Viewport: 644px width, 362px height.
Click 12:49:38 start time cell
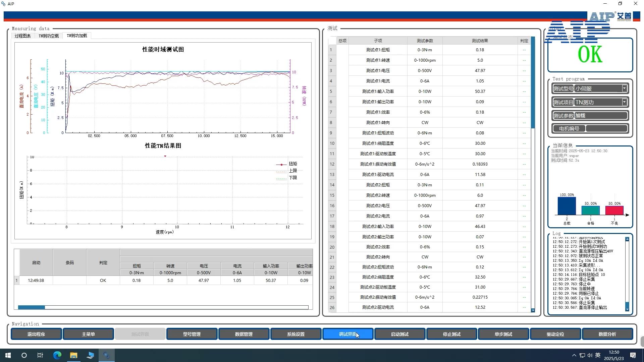[36, 281]
